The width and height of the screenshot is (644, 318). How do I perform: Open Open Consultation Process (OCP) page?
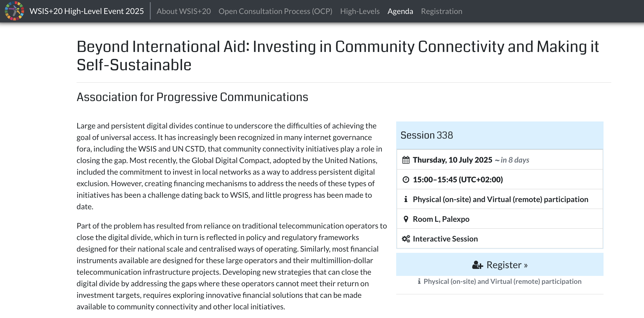[275, 11]
